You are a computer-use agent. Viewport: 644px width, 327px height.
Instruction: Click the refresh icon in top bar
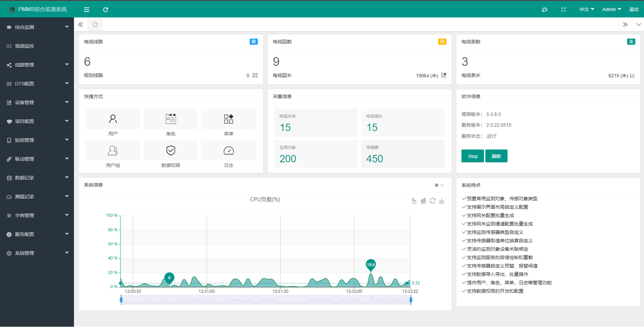tap(106, 10)
